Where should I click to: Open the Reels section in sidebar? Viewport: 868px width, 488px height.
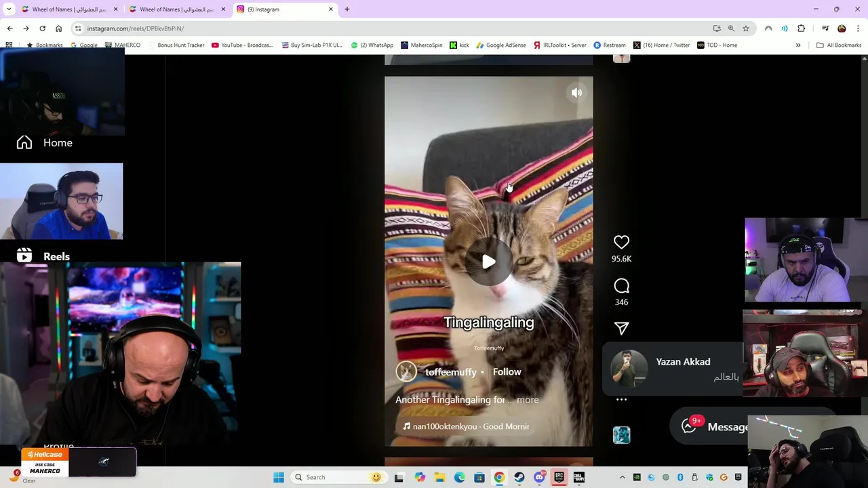pos(43,256)
